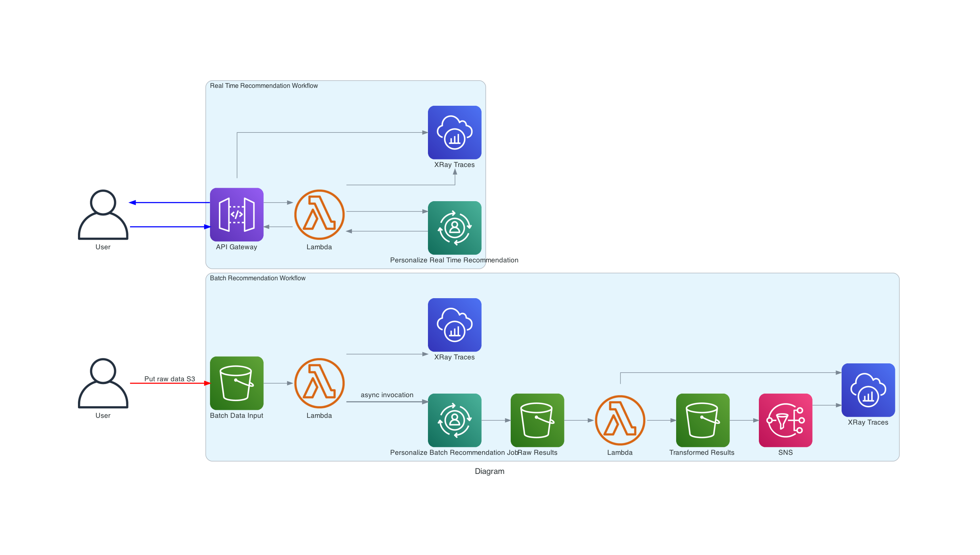Click the 'Diagram' caption text
The width and height of the screenshot is (980, 555).
point(489,471)
